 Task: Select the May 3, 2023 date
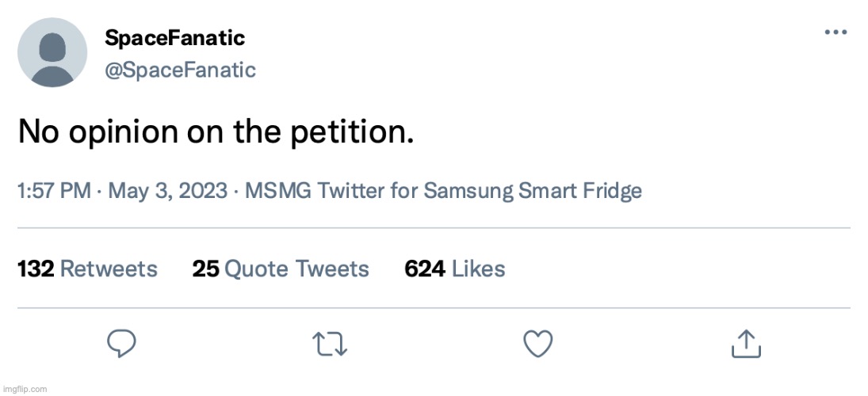pos(167,191)
